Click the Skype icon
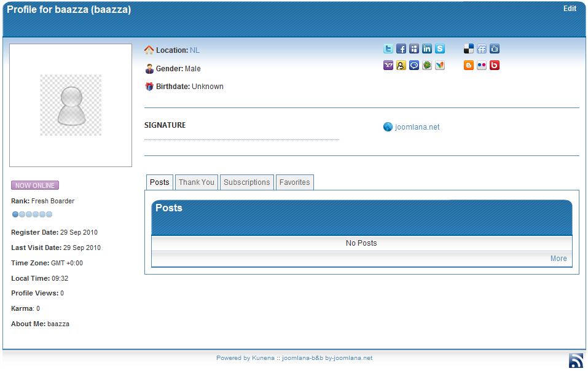The image size is (588, 371). [440, 49]
